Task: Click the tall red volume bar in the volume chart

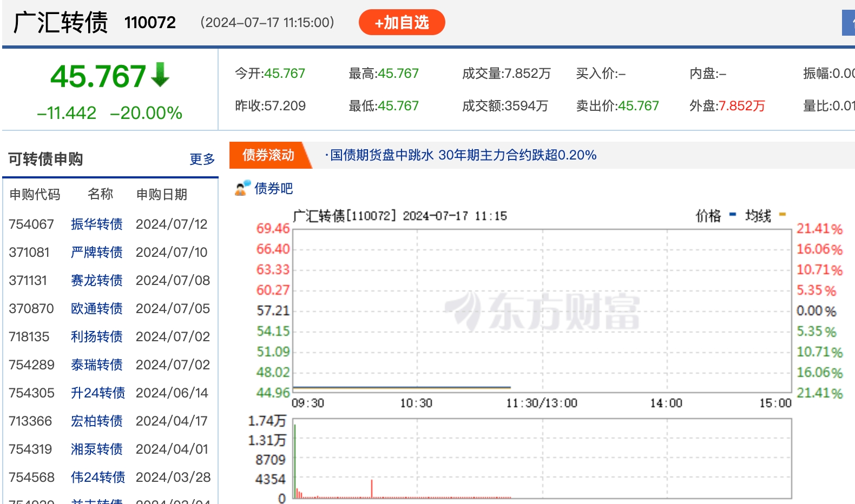Action: tap(372, 488)
